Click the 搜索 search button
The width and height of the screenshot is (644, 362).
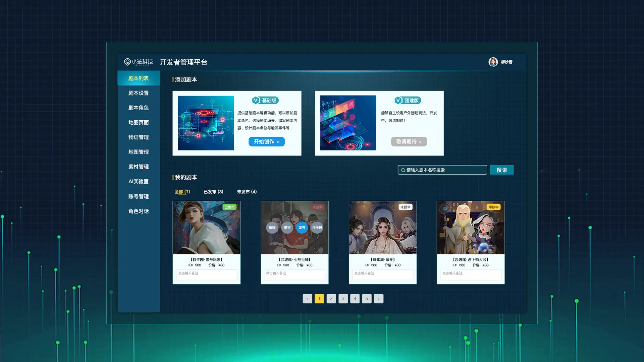tap(502, 170)
